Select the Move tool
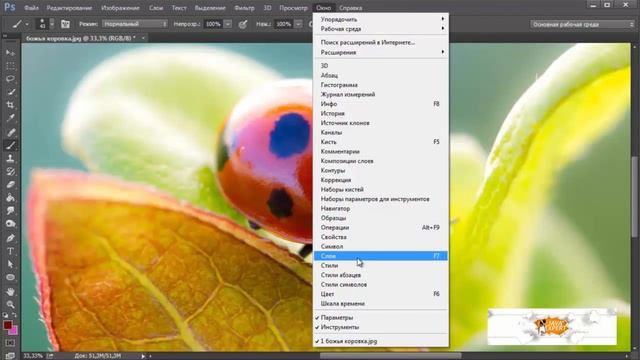This screenshot has height=360, width=640. click(x=10, y=53)
